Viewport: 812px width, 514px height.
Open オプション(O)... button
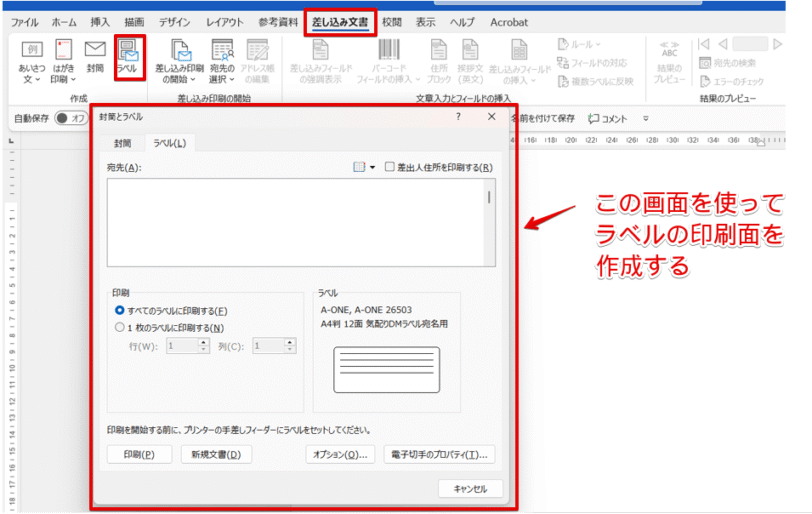(x=340, y=454)
